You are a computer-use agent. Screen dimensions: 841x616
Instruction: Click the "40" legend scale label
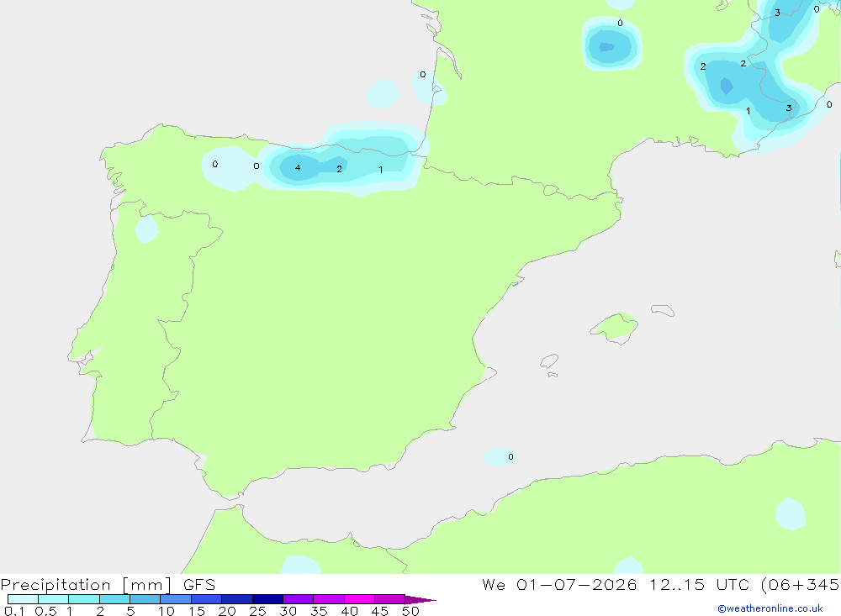tap(349, 611)
